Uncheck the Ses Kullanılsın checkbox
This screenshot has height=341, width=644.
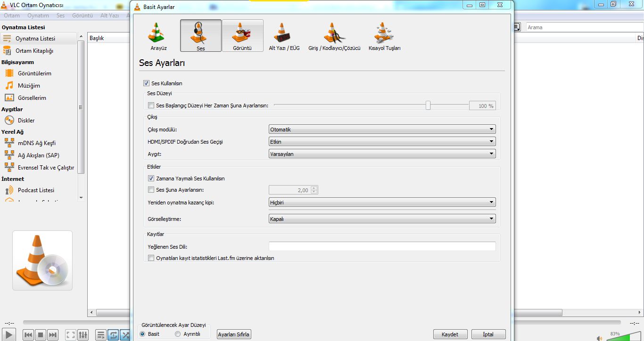tap(146, 83)
